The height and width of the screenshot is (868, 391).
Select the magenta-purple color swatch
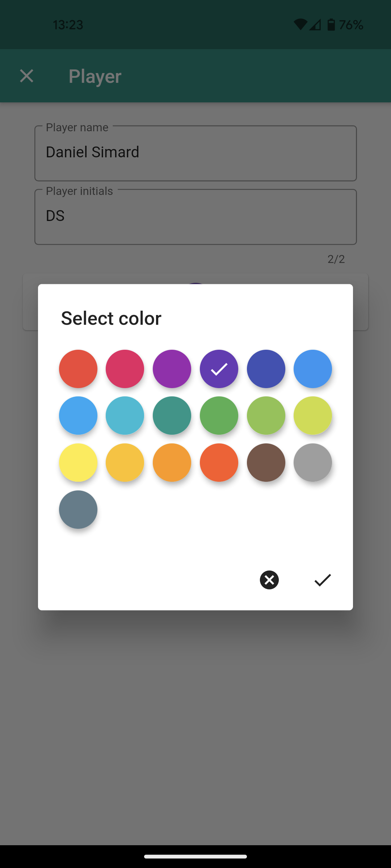(x=172, y=369)
